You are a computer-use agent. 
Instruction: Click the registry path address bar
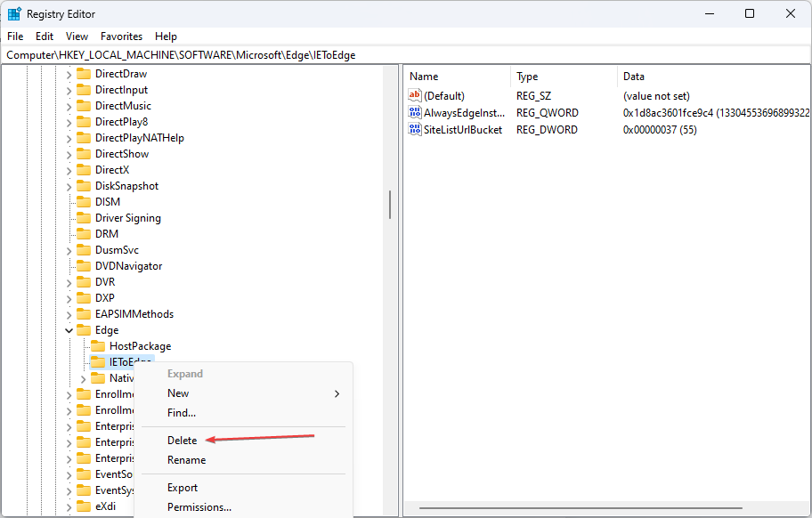pos(406,55)
